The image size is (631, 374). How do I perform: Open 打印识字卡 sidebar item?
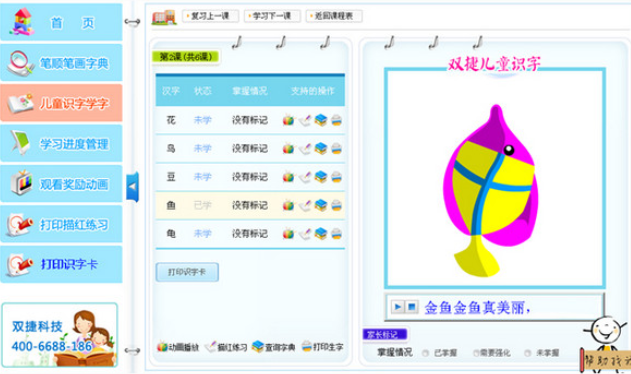coord(61,264)
